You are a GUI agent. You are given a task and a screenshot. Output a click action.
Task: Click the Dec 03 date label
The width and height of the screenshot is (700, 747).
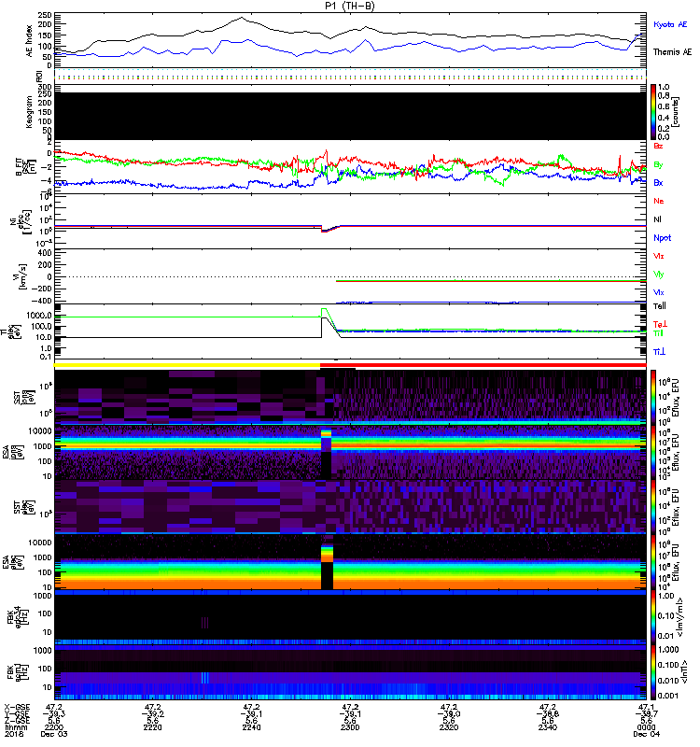tap(54, 734)
